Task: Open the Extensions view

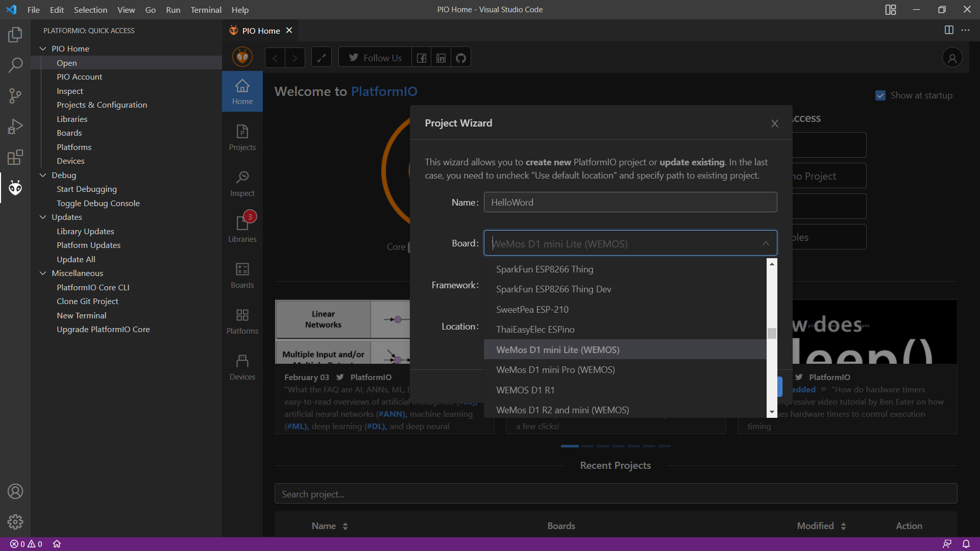Action: [x=15, y=157]
